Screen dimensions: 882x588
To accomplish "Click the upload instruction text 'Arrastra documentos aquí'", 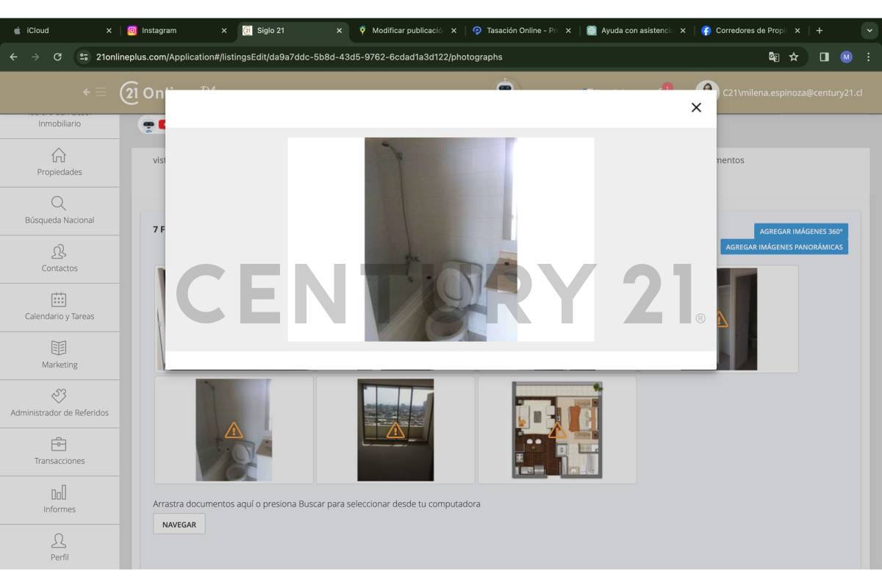I will pyautogui.click(x=316, y=504).
